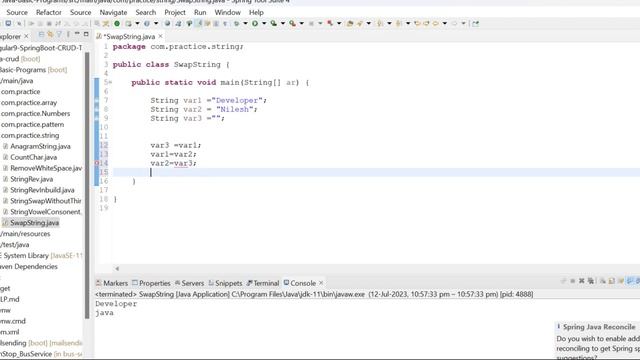Click the Clear Console icon

[x=602, y=281]
